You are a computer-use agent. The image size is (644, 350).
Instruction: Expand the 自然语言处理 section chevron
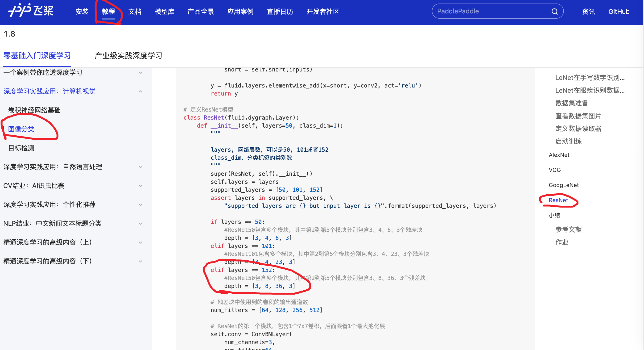tap(140, 167)
